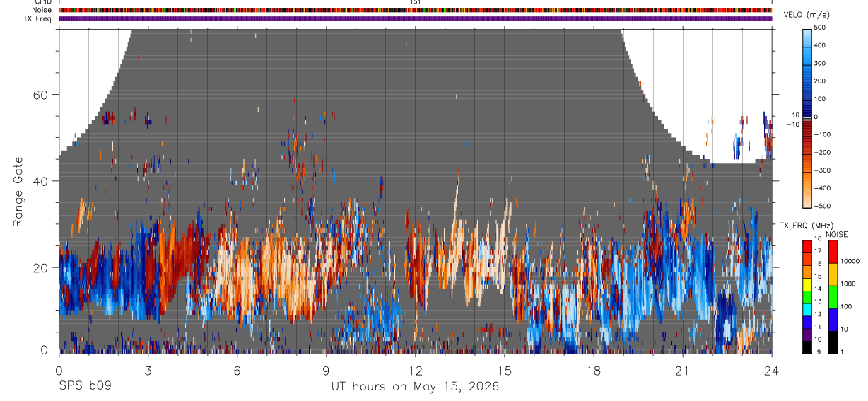This screenshot has width=868, height=401.
Task: Click the velocity scale value '-500'
Action: click(822, 206)
